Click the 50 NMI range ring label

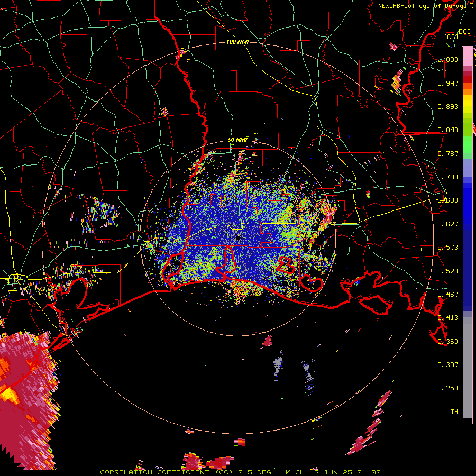click(237, 140)
